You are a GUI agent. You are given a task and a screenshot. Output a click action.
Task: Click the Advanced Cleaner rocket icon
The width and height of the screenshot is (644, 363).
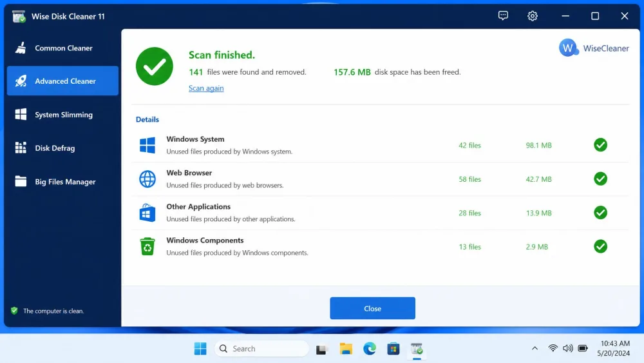tap(21, 81)
